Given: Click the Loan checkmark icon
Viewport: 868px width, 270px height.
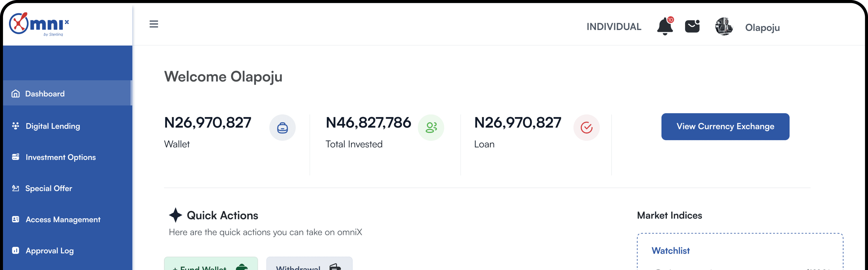Looking at the screenshot, I should click(x=587, y=127).
